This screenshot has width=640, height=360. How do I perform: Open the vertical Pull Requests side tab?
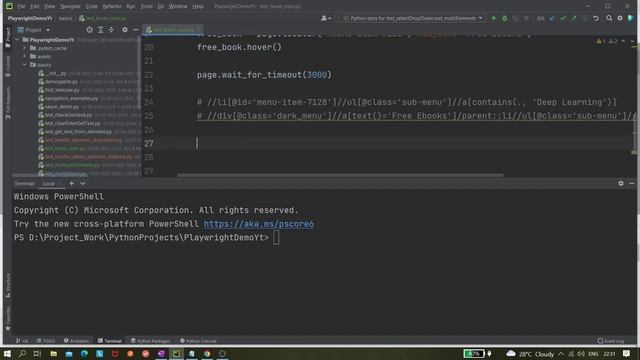pyautogui.click(x=8, y=102)
